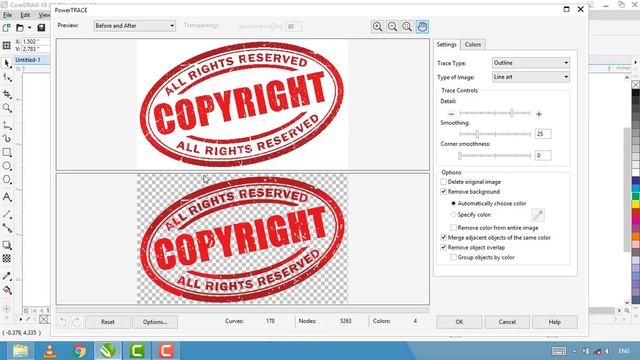Click the Zoom In magnifier icon

coord(377,27)
